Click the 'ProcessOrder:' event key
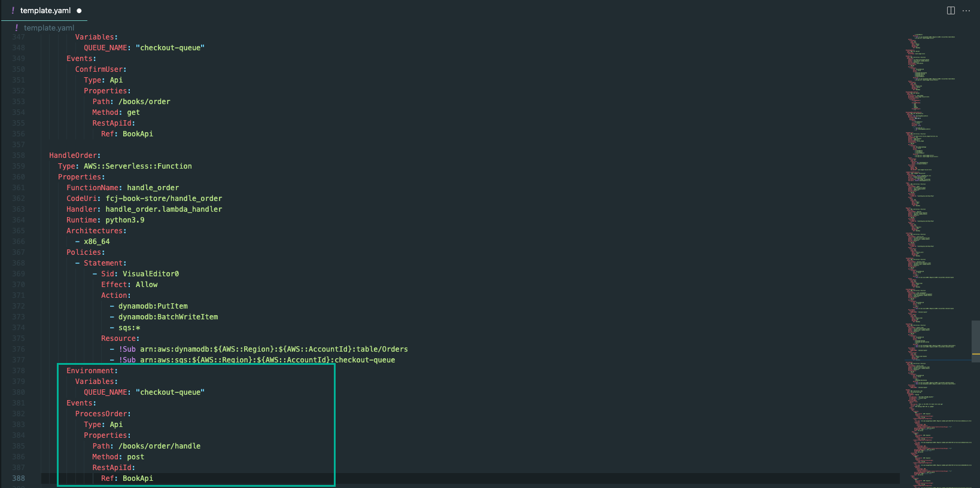Screen dimensions: 980x488 click(x=103, y=414)
